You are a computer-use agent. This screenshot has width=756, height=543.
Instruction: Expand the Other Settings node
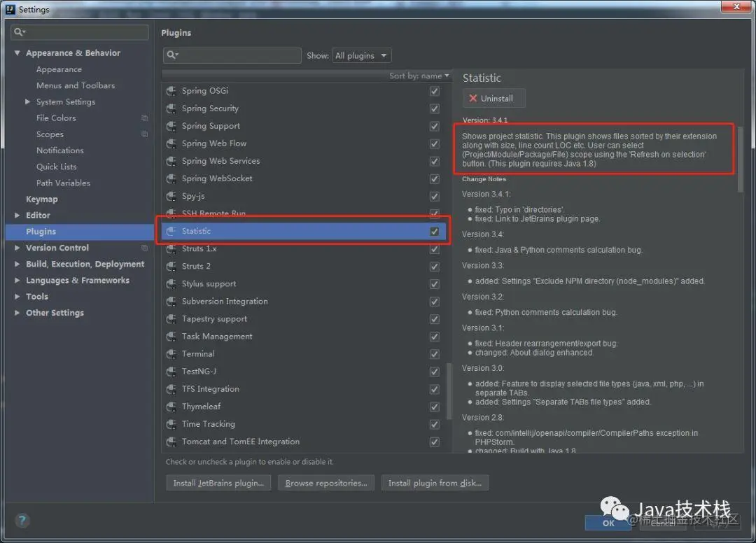pos(17,313)
